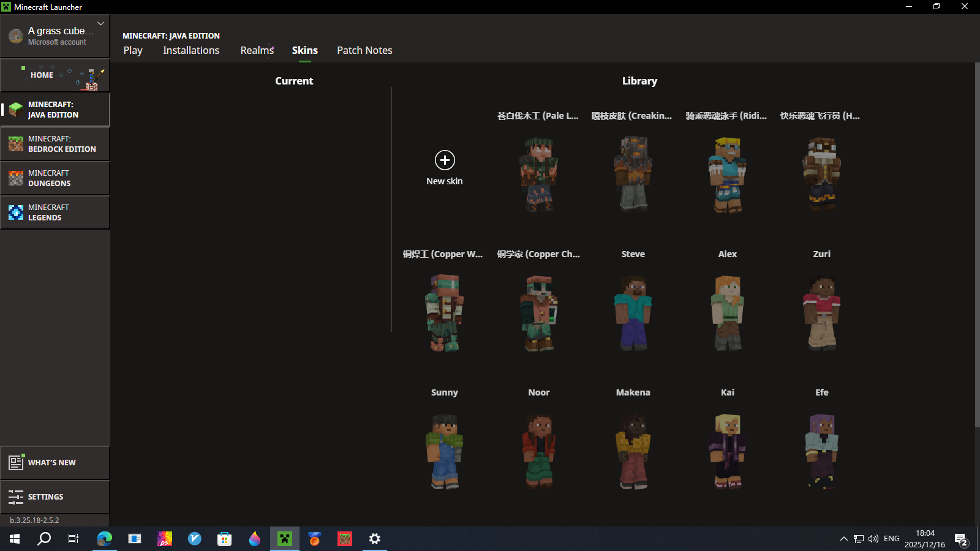980x551 pixels.
Task: Click the skin library vertical scrollbar
Action: point(977,245)
